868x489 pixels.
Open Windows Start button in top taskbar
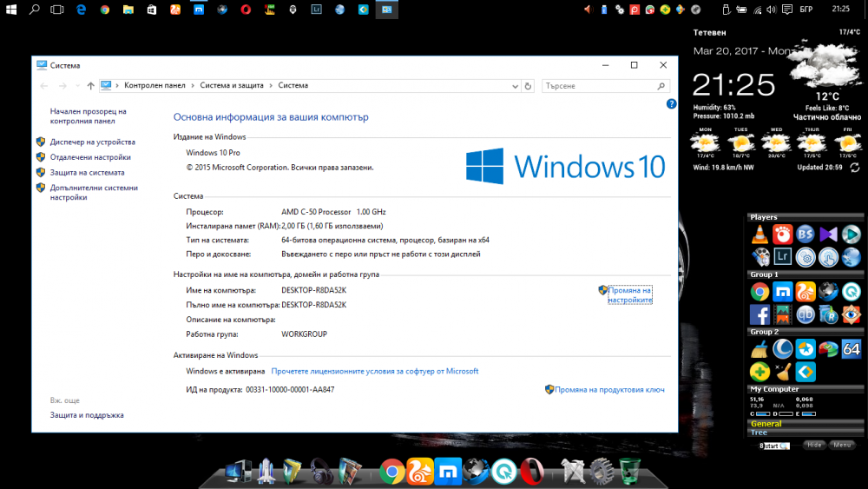click(11, 10)
